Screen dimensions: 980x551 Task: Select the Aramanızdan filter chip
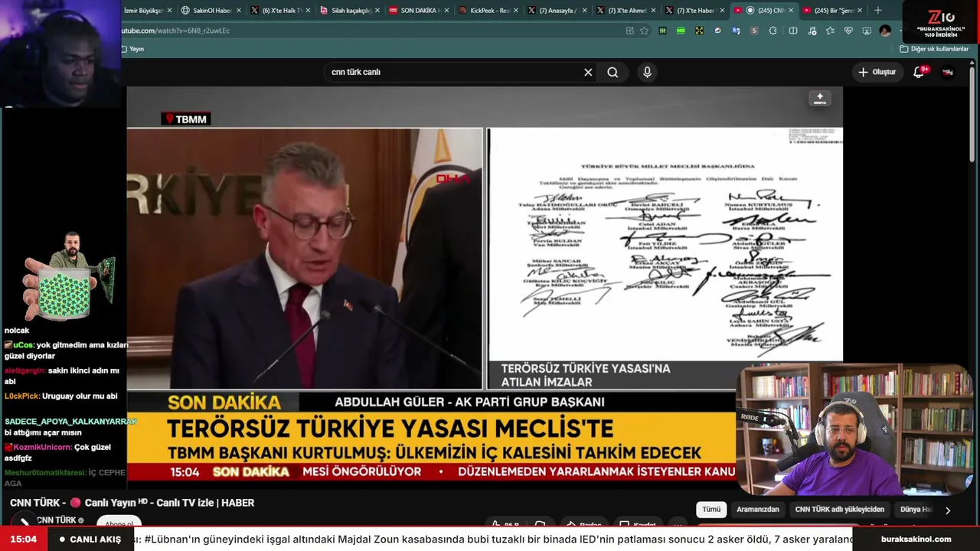pos(758,510)
